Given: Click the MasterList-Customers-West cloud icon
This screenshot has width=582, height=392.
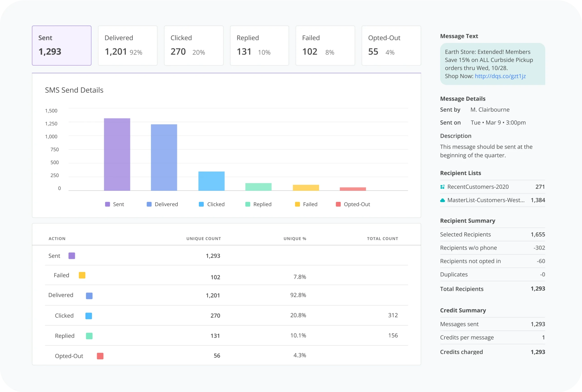Looking at the screenshot, I should tap(442, 200).
